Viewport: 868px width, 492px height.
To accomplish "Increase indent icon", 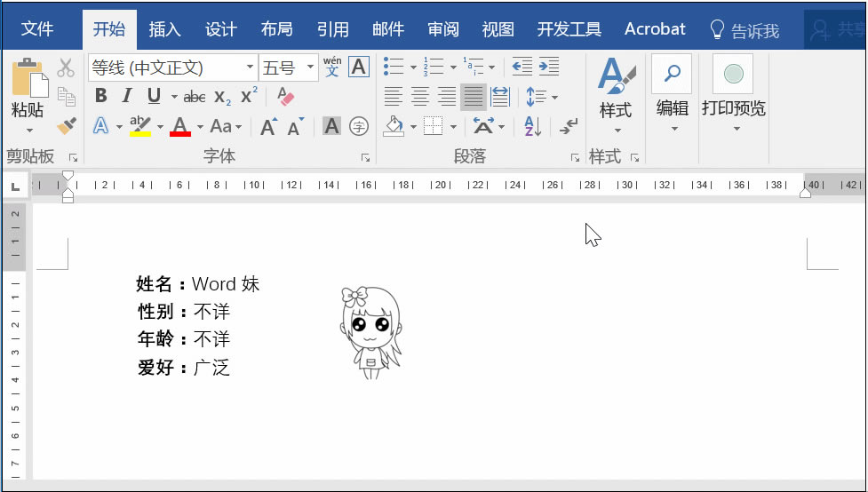I will [x=548, y=67].
